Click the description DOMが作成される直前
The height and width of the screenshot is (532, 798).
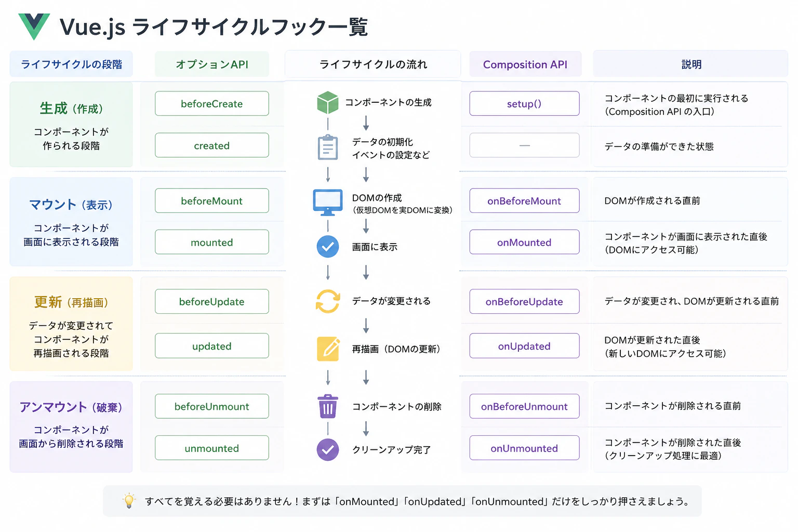point(652,201)
